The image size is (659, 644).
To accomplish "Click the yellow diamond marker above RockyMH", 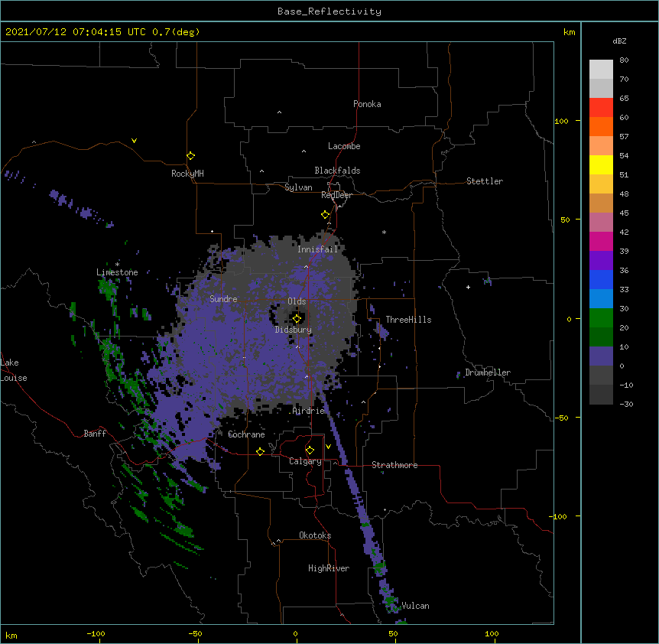I will [x=190, y=156].
